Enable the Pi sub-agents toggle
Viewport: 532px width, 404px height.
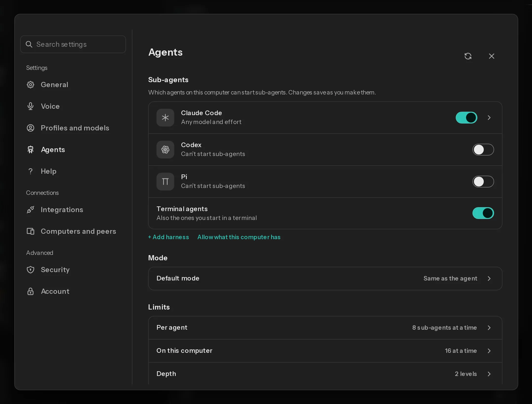coord(483,182)
